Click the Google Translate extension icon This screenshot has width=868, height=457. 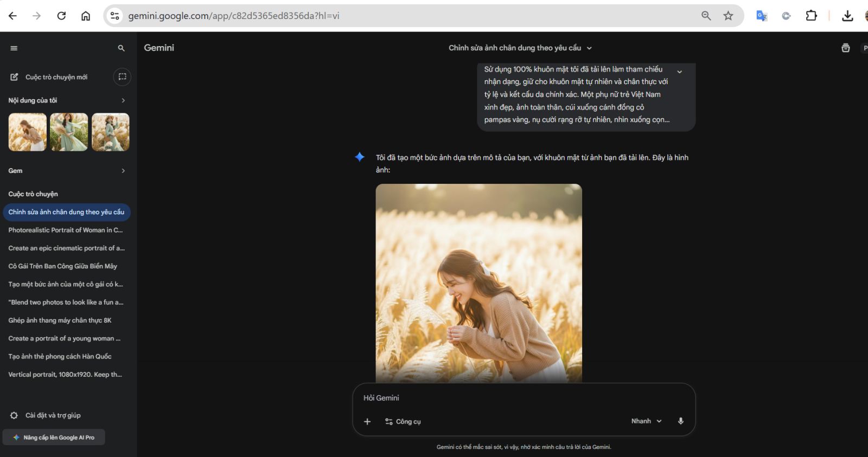point(762,16)
